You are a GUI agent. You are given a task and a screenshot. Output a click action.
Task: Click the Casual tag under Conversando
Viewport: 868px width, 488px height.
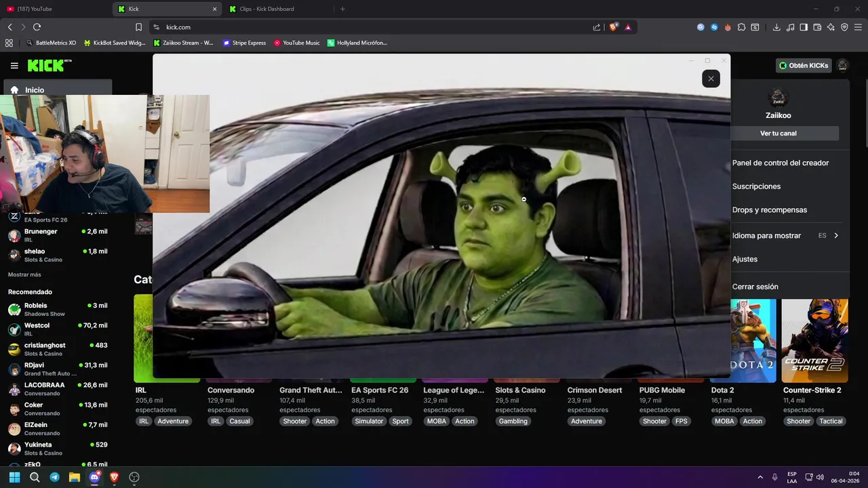pyautogui.click(x=239, y=421)
